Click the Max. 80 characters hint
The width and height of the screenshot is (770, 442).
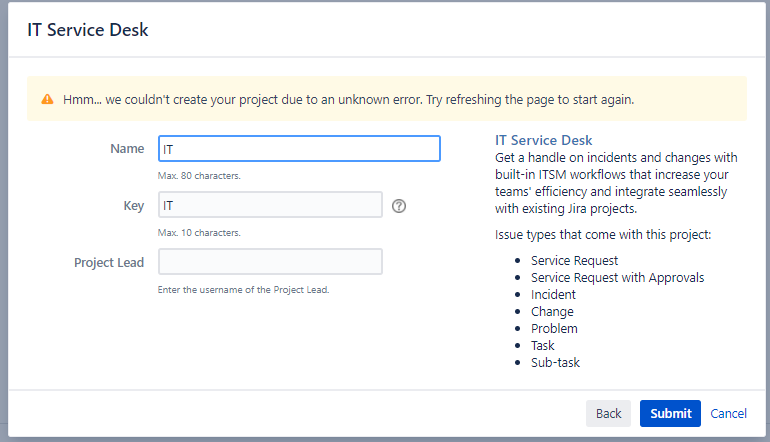[199, 176]
